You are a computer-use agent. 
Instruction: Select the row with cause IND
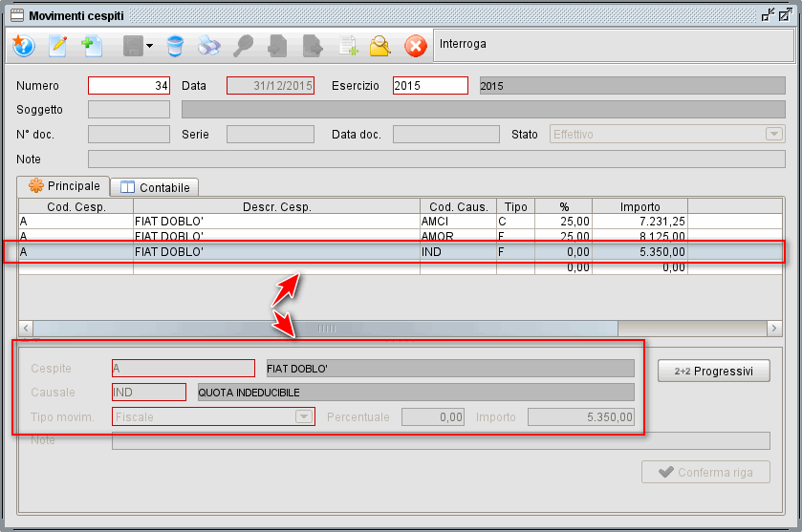(401, 251)
